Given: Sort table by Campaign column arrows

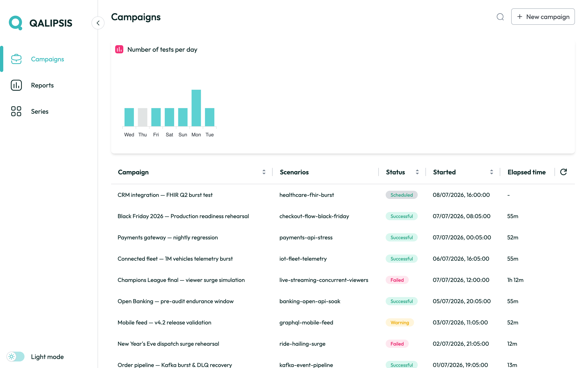Looking at the screenshot, I should (264, 172).
